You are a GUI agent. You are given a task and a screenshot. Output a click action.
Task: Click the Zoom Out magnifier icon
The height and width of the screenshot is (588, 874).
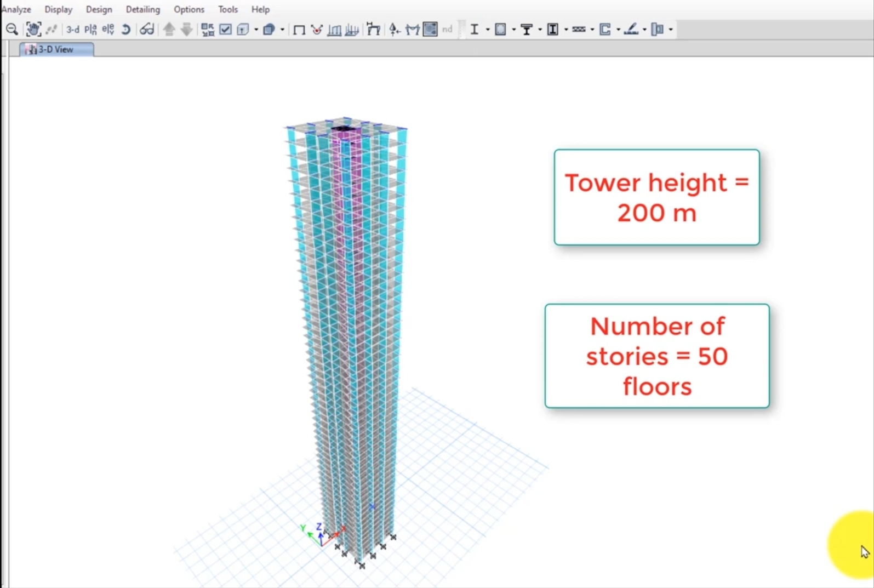pos(12,30)
